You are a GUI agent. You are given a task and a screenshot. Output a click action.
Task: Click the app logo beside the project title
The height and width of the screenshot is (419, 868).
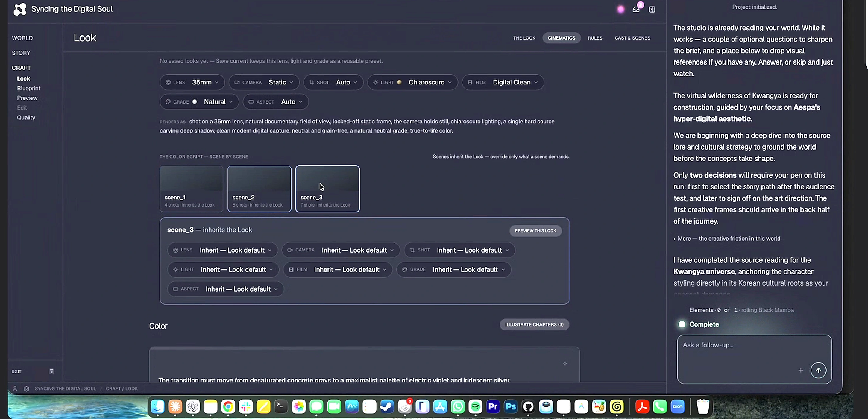(20, 9)
